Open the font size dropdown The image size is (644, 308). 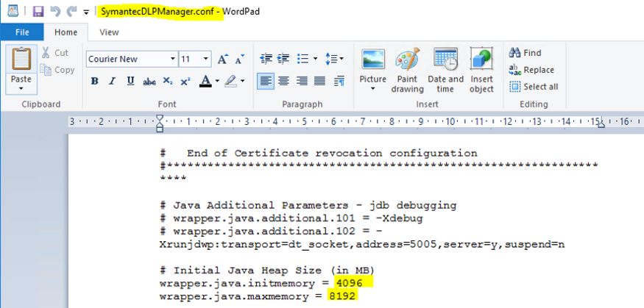click(206, 59)
